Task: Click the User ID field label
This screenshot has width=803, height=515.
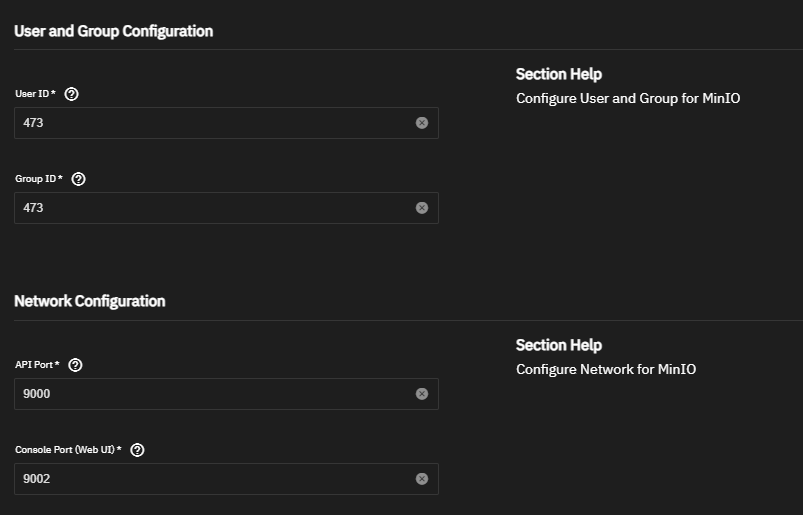Action: click(35, 94)
